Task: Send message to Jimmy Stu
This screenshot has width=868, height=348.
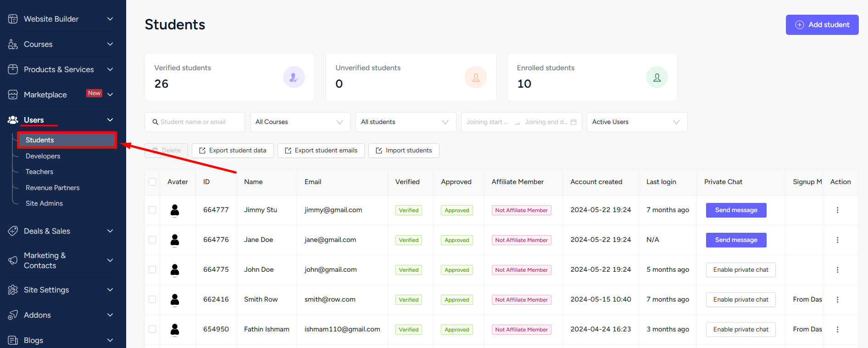Action: tap(736, 210)
